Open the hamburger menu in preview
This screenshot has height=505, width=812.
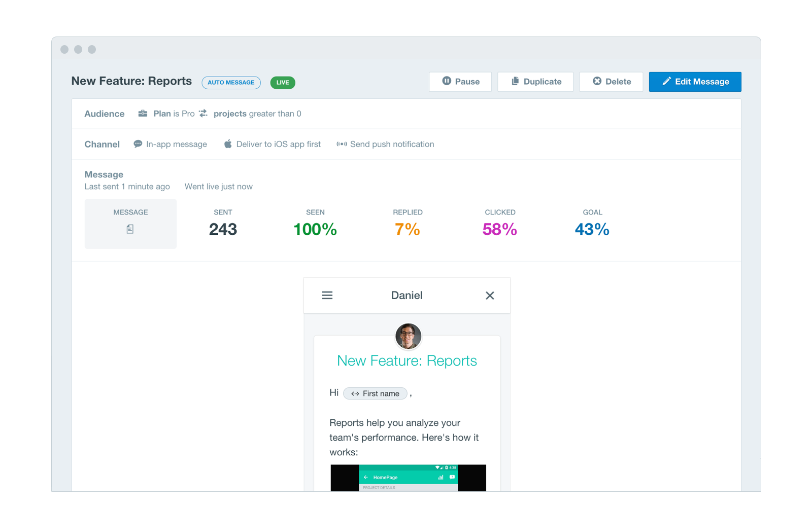point(327,295)
